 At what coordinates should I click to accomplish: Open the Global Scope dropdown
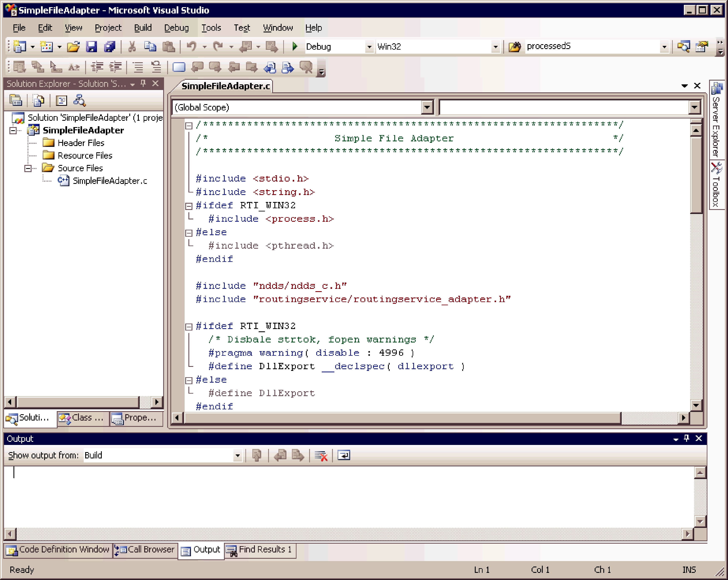tap(427, 108)
